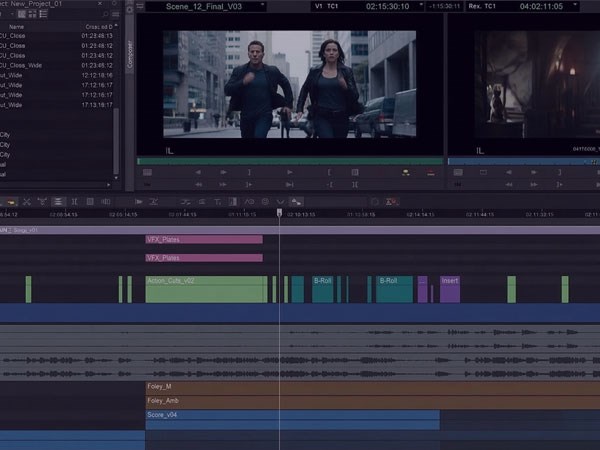Toggle the red-yellow segment mode in timeline toolbar
Screen dimensions: 600x450
(x=11, y=202)
